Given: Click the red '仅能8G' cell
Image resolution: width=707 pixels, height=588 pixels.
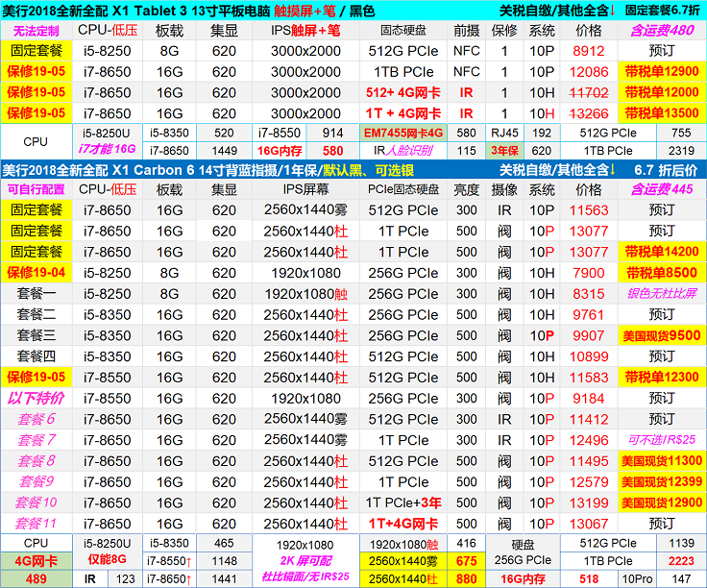Looking at the screenshot, I should point(107,559).
